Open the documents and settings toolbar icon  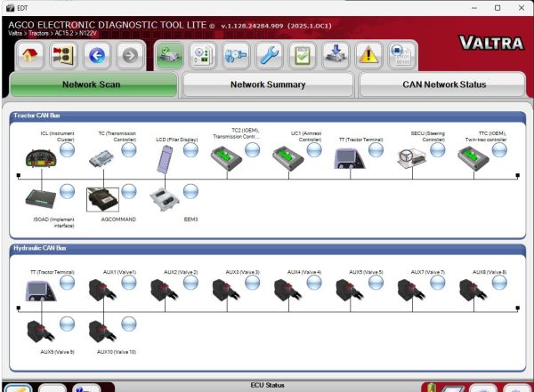pyautogui.click(x=203, y=55)
